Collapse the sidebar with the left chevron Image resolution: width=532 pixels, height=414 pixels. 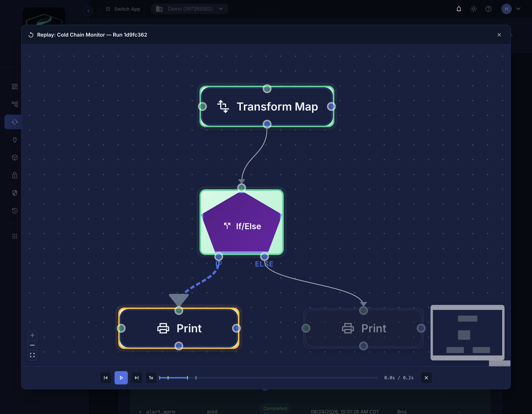tap(88, 11)
